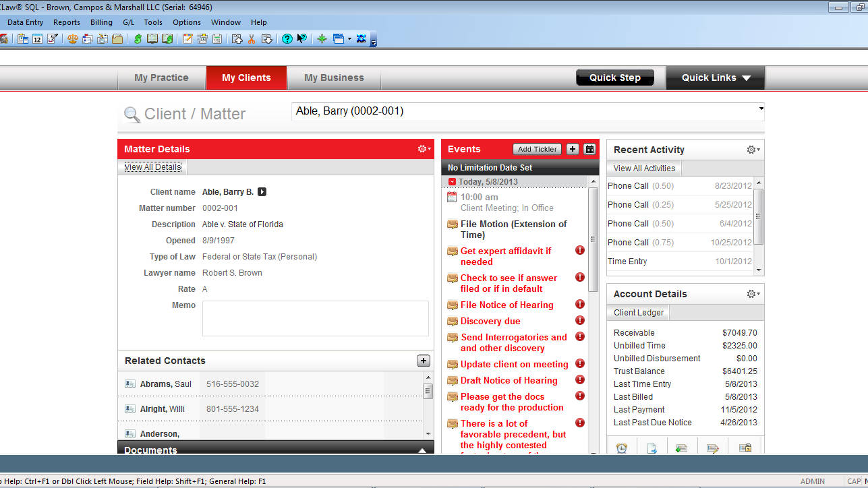Select the dollar sign billing toolbar icon
The width and height of the screenshot is (868, 488).
pos(137,38)
